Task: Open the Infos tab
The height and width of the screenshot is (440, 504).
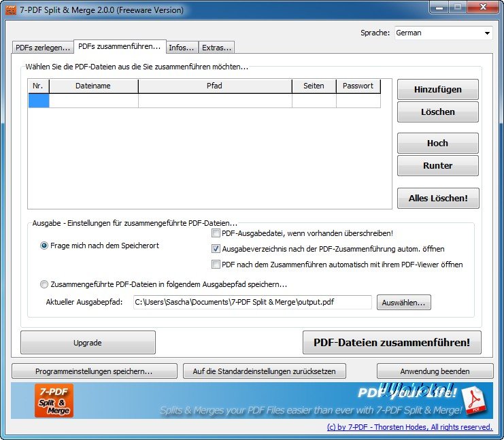Action: click(182, 48)
